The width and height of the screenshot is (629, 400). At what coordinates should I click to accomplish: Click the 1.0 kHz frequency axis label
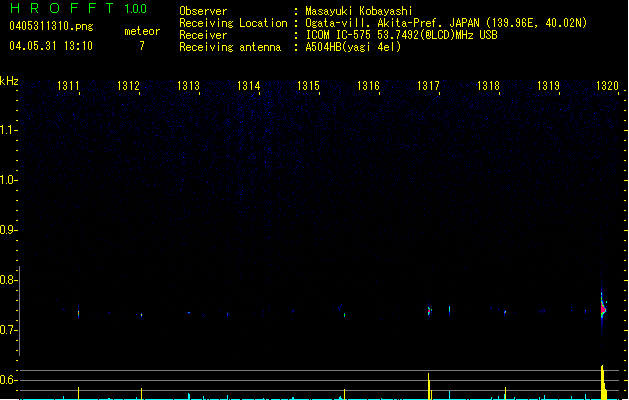8,180
